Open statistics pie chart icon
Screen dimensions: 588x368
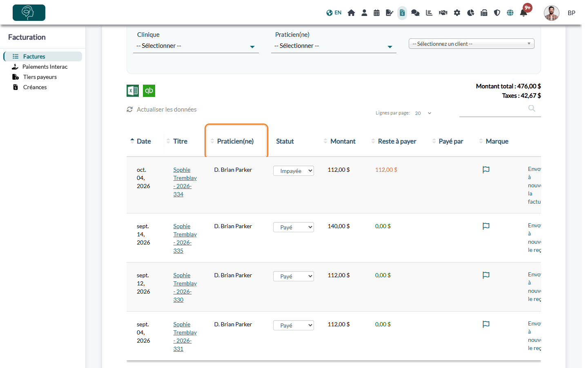click(470, 13)
